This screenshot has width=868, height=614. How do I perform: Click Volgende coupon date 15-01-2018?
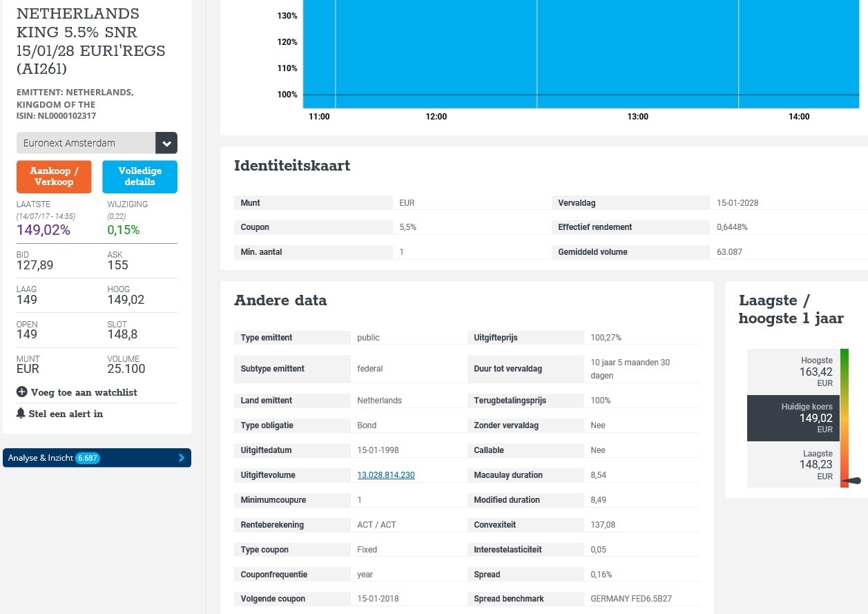click(x=378, y=599)
